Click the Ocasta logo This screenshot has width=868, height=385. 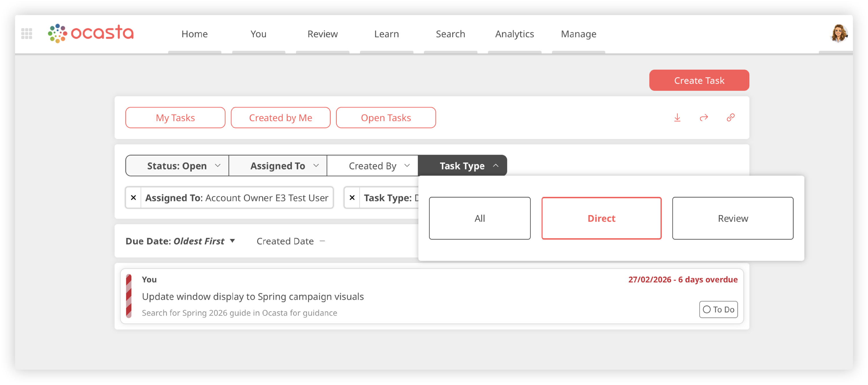point(91,33)
